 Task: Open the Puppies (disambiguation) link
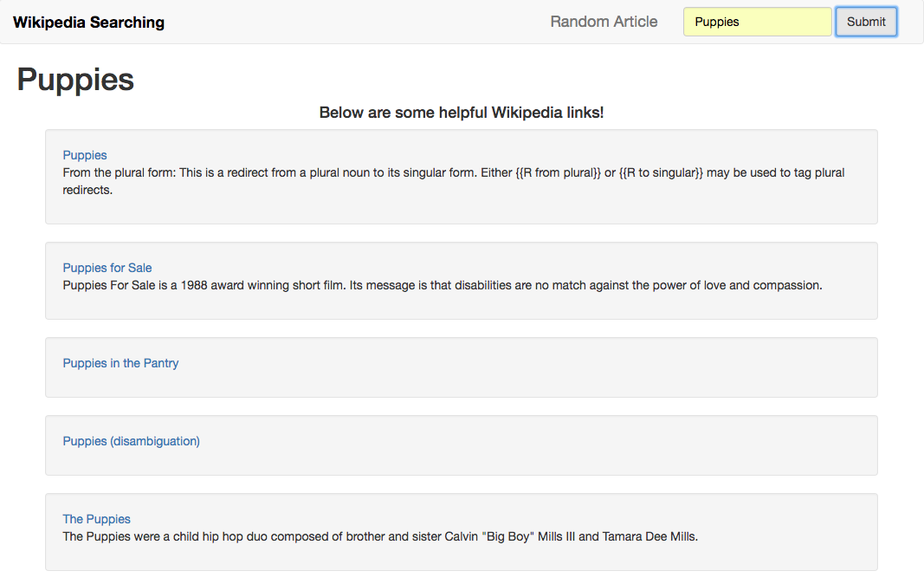[x=132, y=441]
